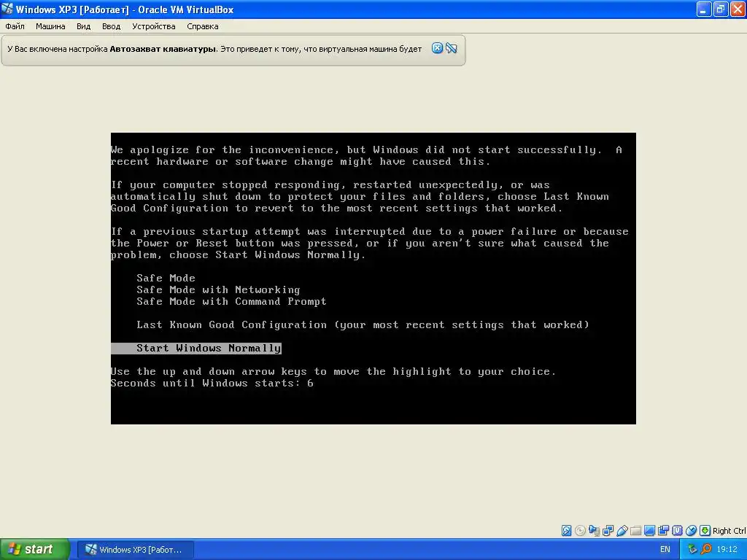This screenshot has height=560, width=747.
Task: Click the VirtualBox icon in title bar
Action: tap(7, 9)
